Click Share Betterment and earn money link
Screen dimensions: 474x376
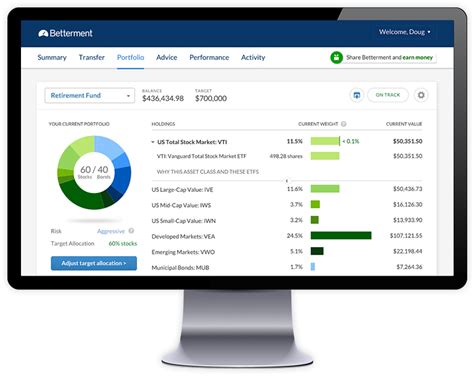[389, 57]
